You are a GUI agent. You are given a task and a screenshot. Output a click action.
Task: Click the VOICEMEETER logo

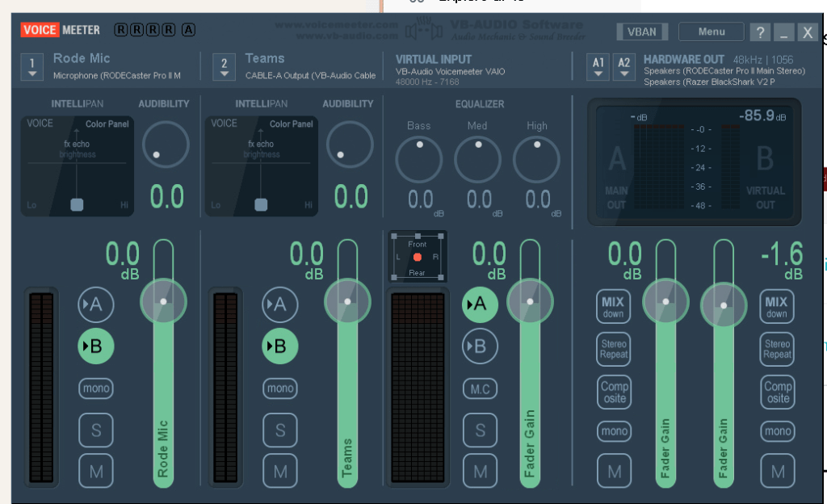click(x=60, y=30)
